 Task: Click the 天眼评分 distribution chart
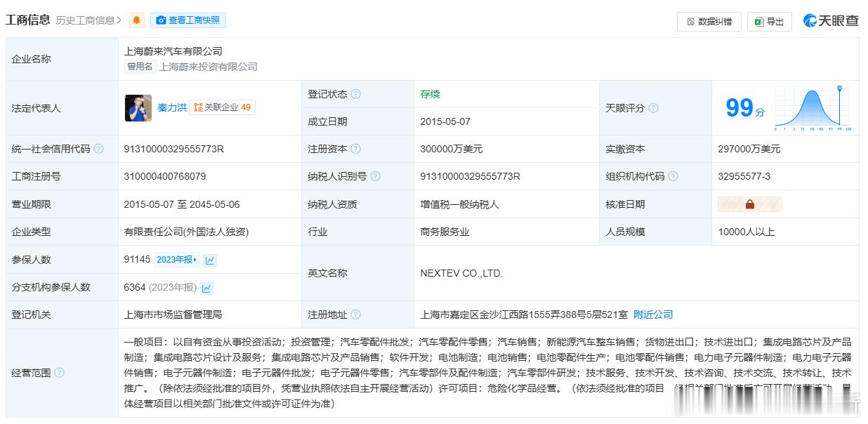coord(813,108)
